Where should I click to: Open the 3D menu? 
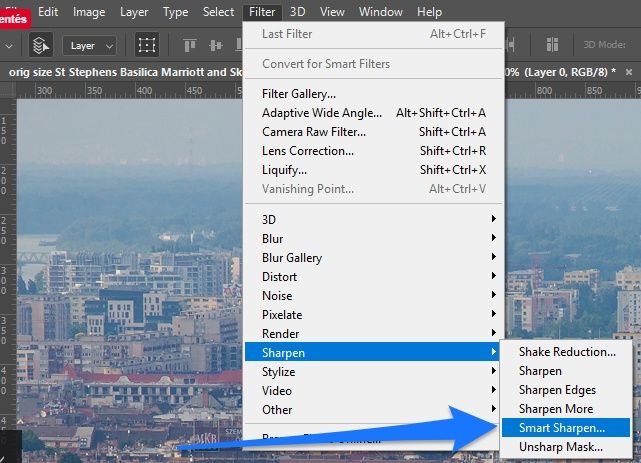(298, 12)
